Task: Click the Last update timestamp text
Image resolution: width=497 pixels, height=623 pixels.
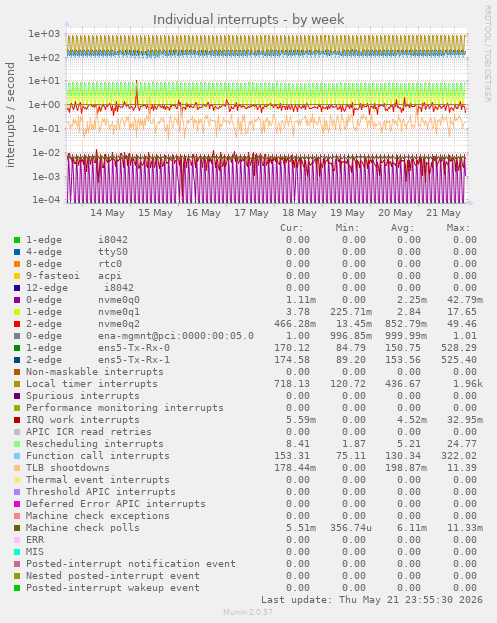Action: click(372, 600)
